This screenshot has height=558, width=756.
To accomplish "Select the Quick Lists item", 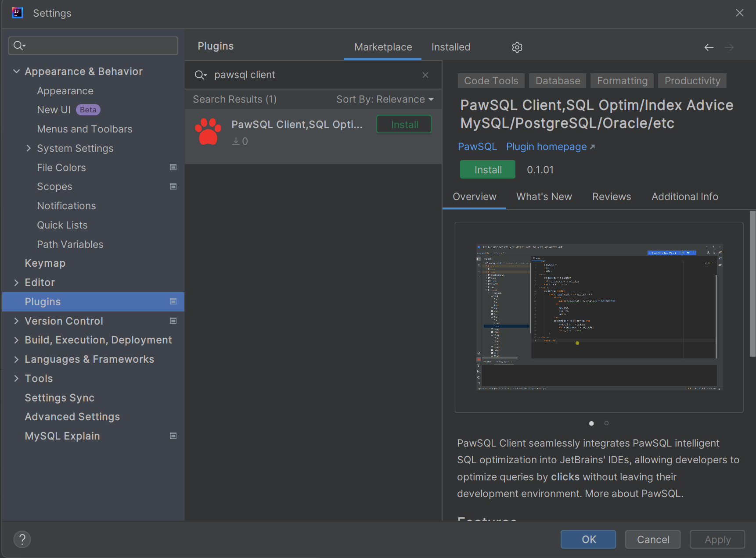I will coord(62,225).
